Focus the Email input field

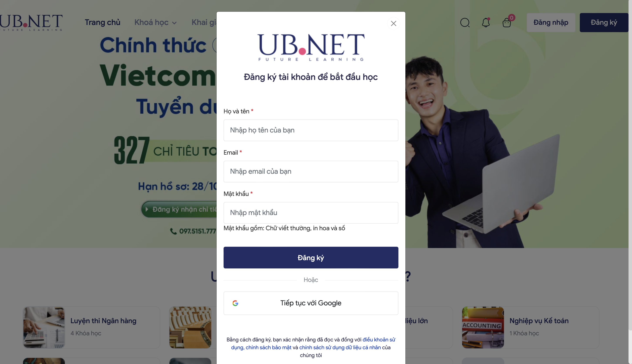(x=311, y=172)
